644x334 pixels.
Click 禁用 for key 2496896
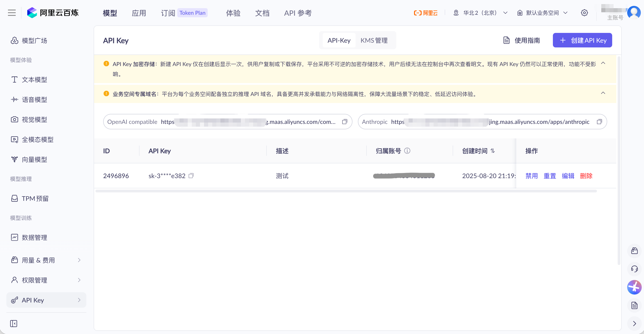(532, 176)
